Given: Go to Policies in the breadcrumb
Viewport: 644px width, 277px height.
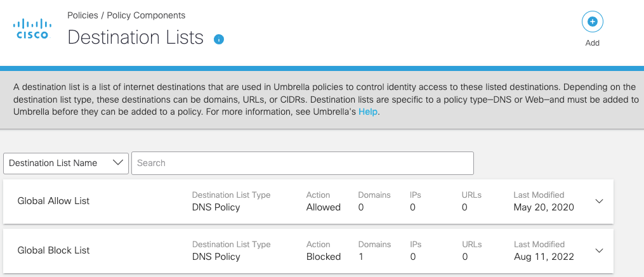Looking at the screenshot, I should pyautogui.click(x=82, y=15).
